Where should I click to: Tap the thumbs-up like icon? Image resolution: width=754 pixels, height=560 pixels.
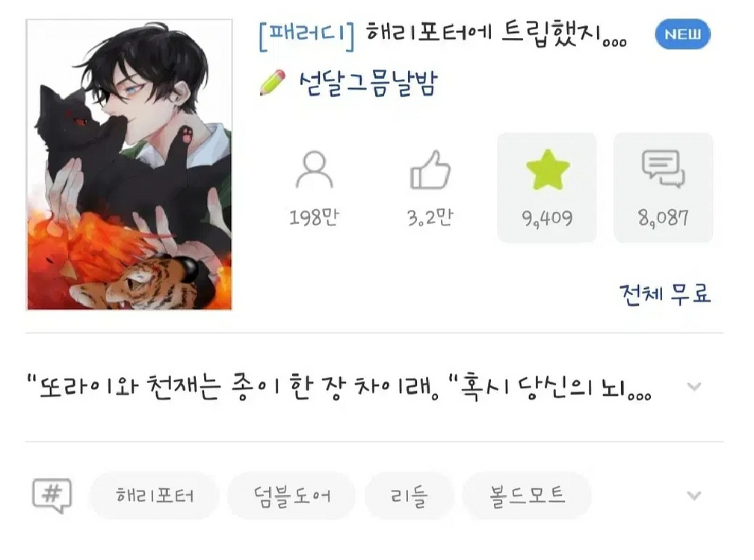430,169
